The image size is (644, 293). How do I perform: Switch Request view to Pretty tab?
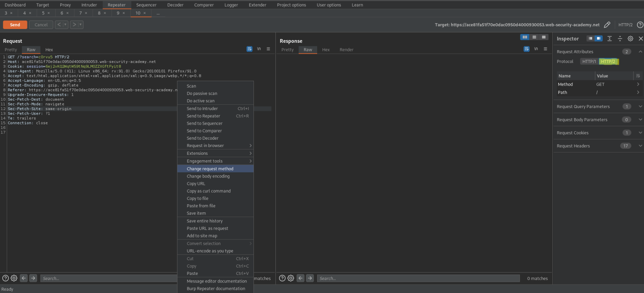click(x=11, y=49)
